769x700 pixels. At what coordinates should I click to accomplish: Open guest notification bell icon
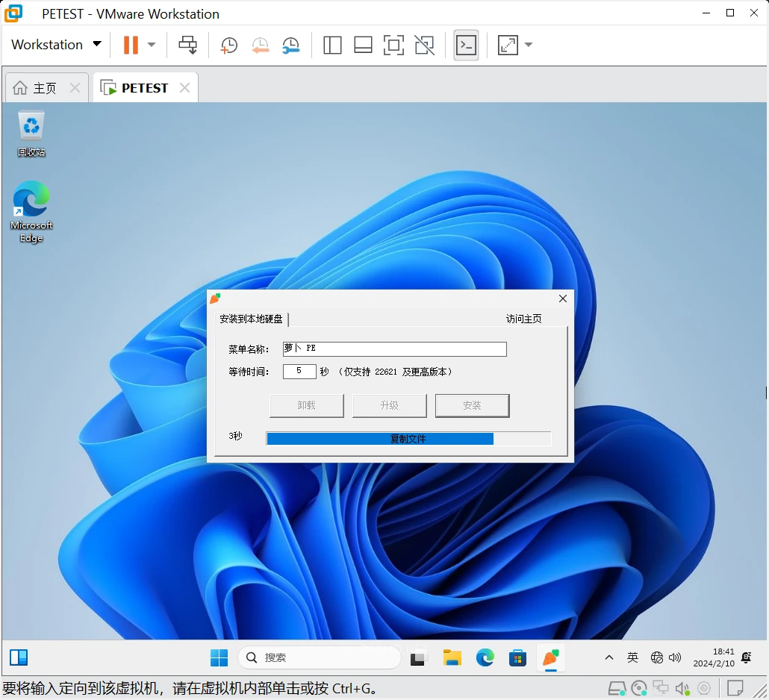[x=746, y=657]
